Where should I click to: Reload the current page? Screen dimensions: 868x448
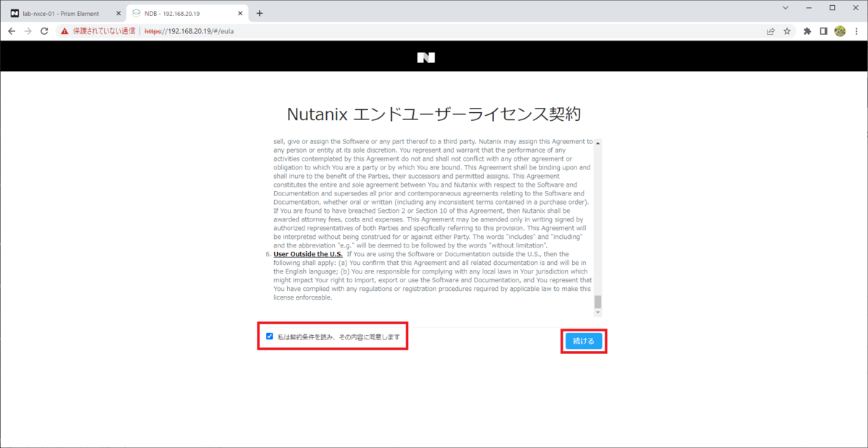(x=44, y=31)
